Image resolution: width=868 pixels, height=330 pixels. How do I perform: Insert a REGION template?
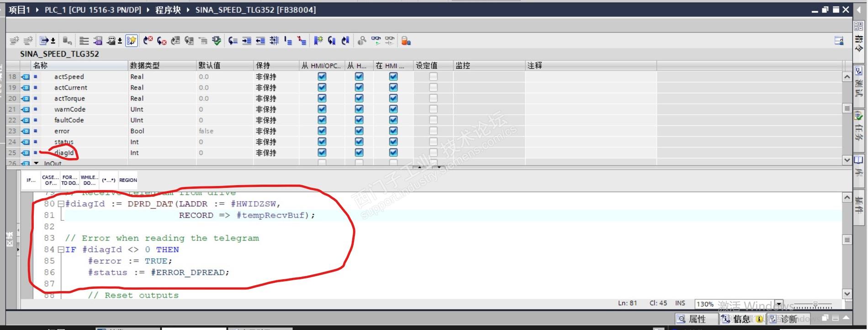pyautogui.click(x=128, y=180)
